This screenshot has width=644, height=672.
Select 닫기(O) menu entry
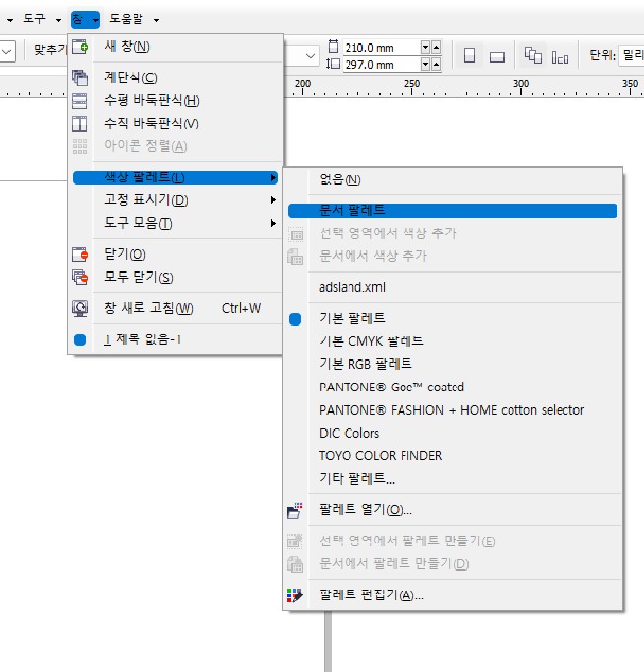175,254
